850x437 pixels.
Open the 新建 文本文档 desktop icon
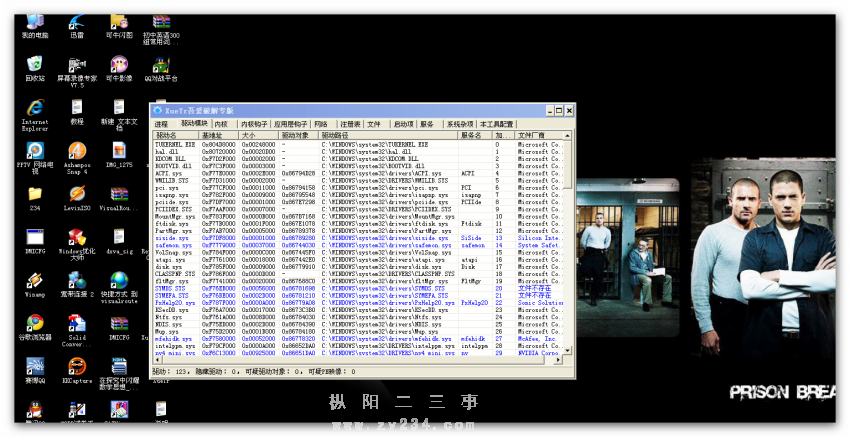point(119,115)
